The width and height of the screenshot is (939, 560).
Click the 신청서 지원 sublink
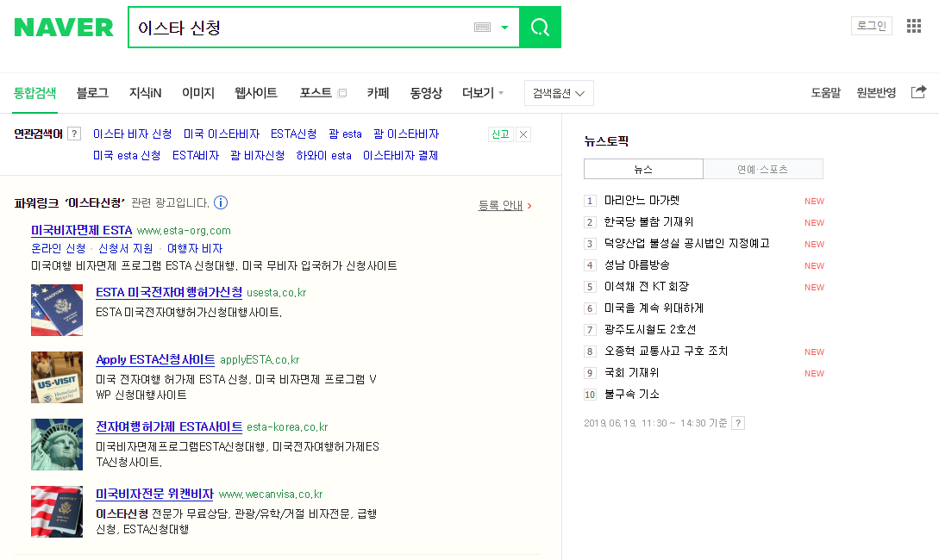point(126,248)
